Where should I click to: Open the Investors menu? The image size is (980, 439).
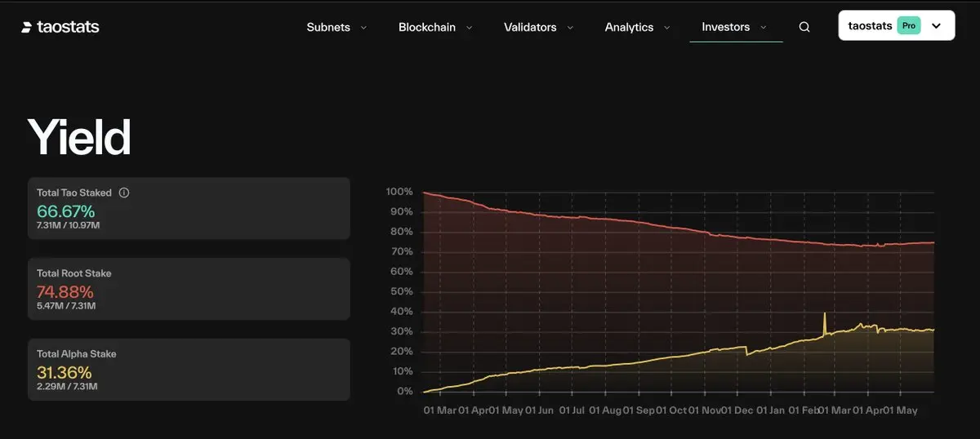(x=726, y=27)
